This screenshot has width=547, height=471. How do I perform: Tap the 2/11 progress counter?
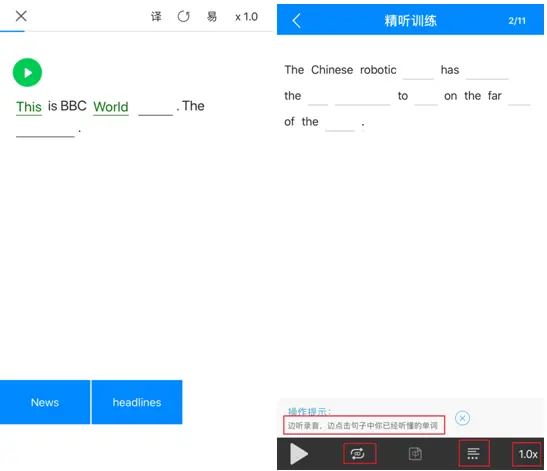click(517, 21)
